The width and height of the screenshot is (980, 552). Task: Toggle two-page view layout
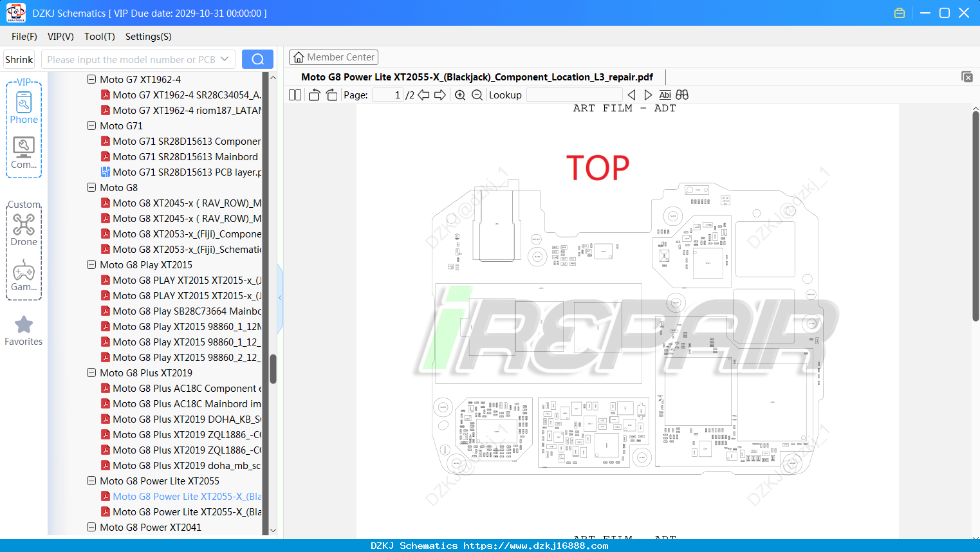coord(295,95)
